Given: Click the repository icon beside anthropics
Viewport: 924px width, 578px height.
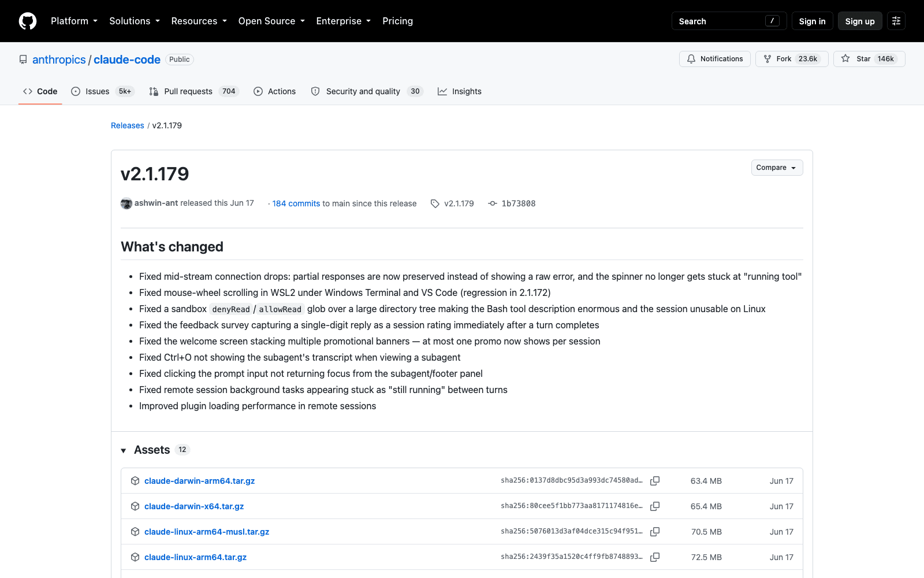Looking at the screenshot, I should click(23, 60).
